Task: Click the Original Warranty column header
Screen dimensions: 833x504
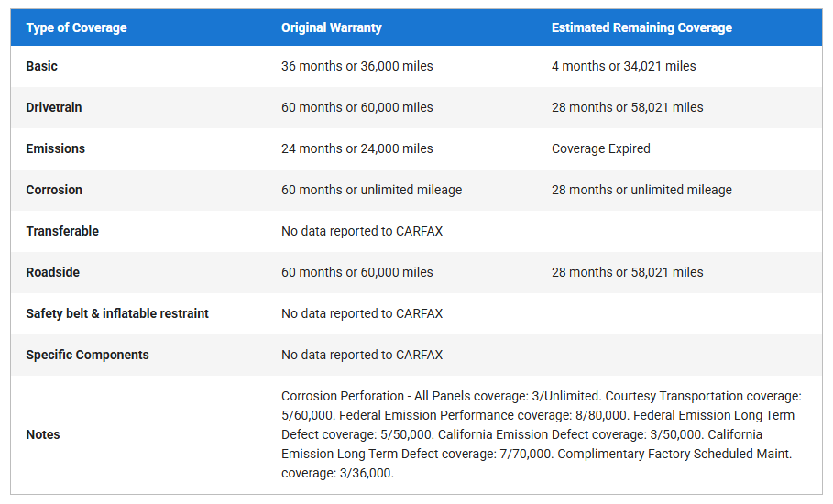Action: click(331, 27)
